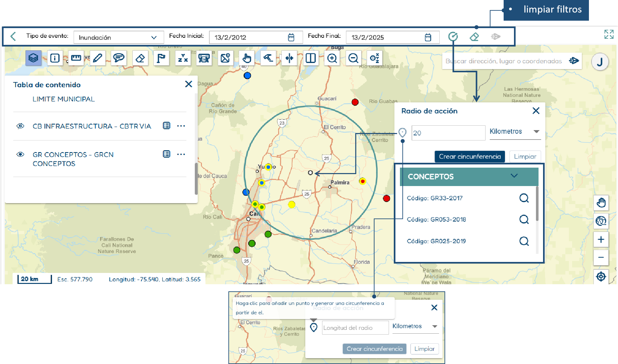Select the pencil draw tool

coord(97,58)
